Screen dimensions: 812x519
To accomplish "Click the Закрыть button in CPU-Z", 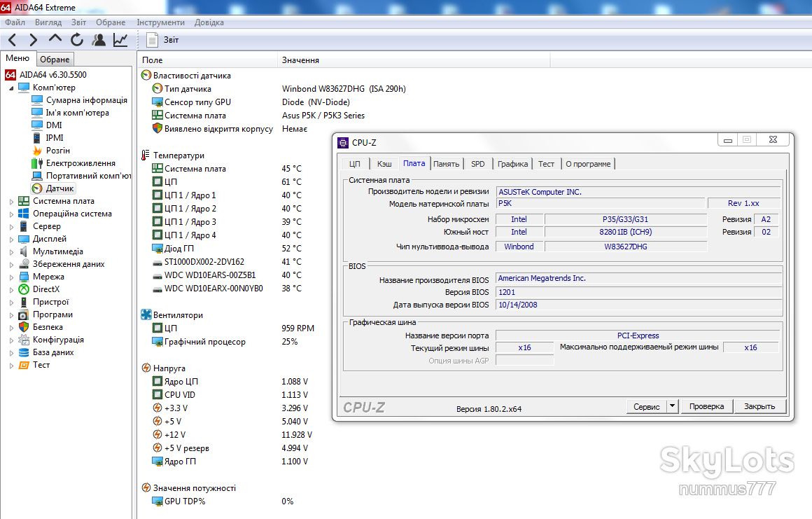I will pos(759,406).
